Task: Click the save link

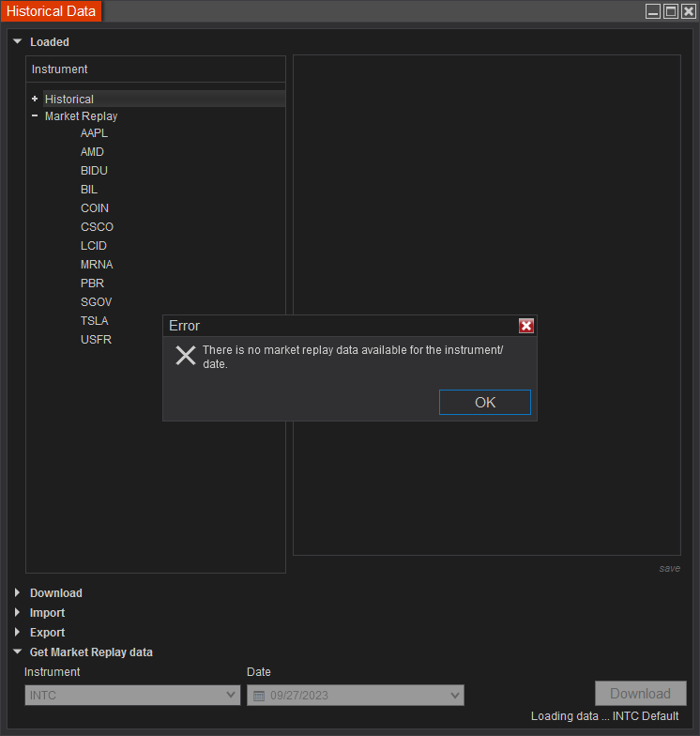Action: click(x=670, y=569)
